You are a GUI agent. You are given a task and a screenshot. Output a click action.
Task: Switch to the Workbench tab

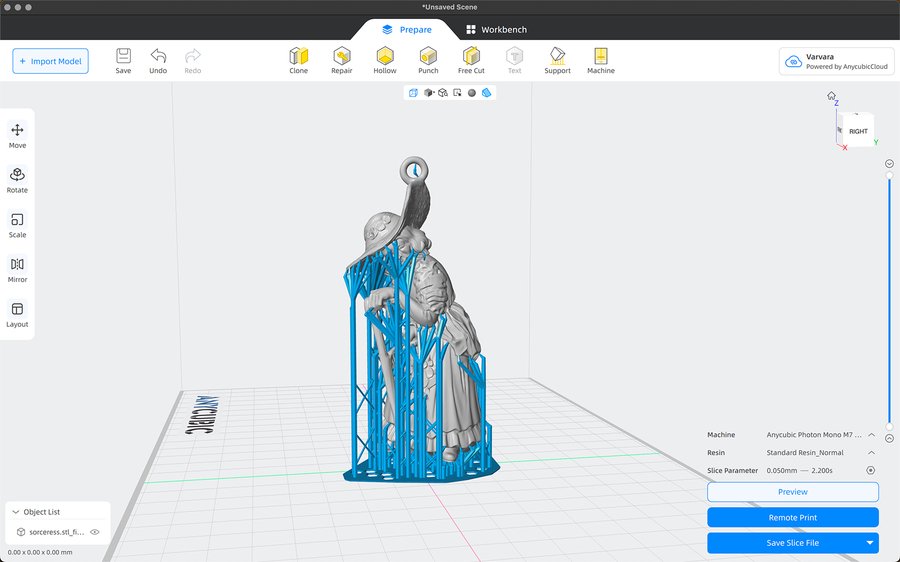coord(496,30)
